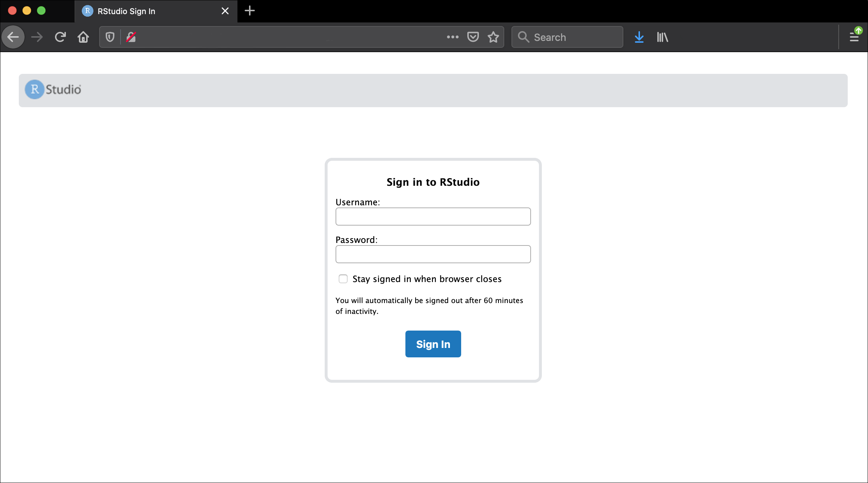Focus the Password input field
Viewport: 868px width, 483px height.
coord(433,254)
